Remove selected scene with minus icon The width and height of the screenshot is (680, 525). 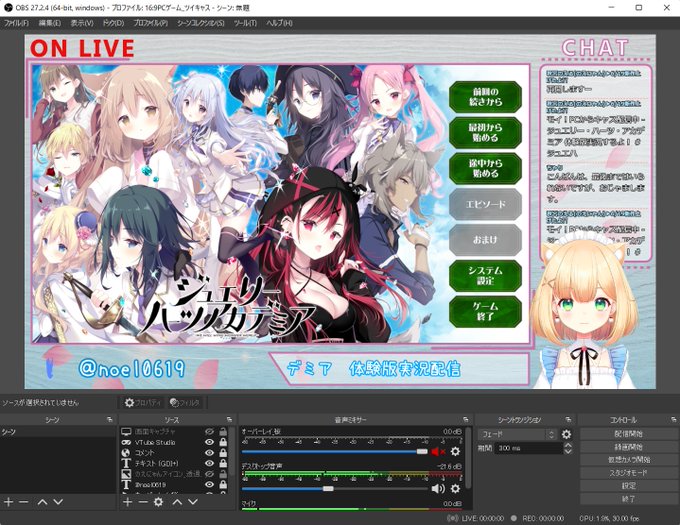point(23,502)
